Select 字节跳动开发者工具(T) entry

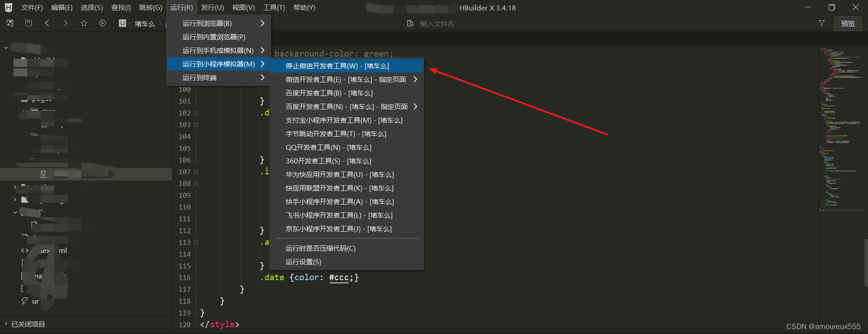point(347,134)
